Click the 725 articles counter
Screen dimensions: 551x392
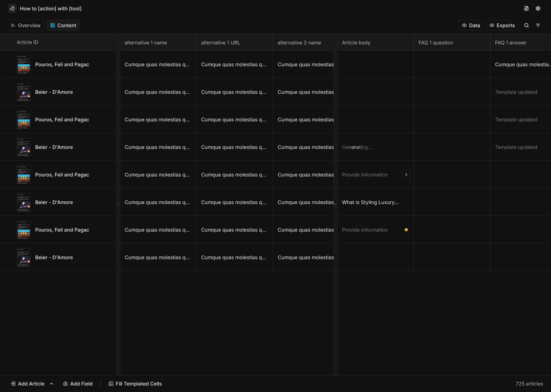tap(529, 384)
